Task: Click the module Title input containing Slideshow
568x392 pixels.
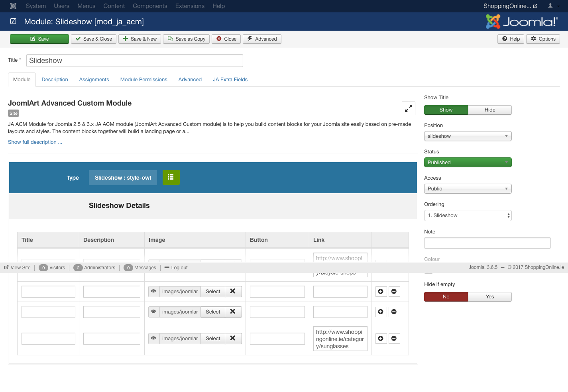Action: (135, 61)
